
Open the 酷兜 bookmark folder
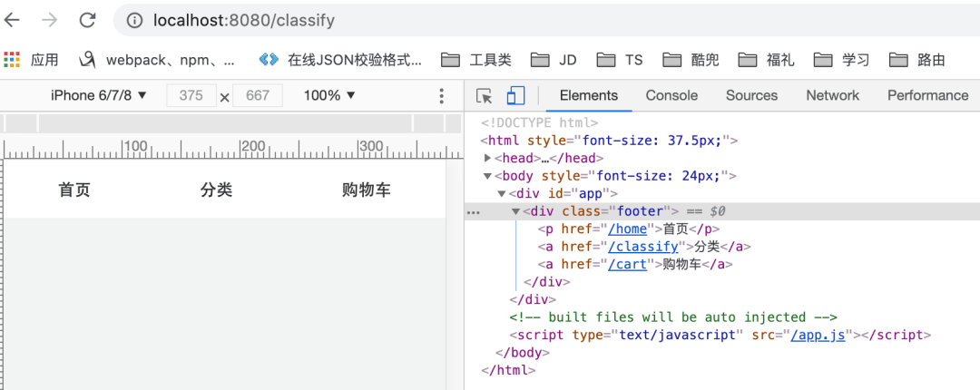coord(691,60)
